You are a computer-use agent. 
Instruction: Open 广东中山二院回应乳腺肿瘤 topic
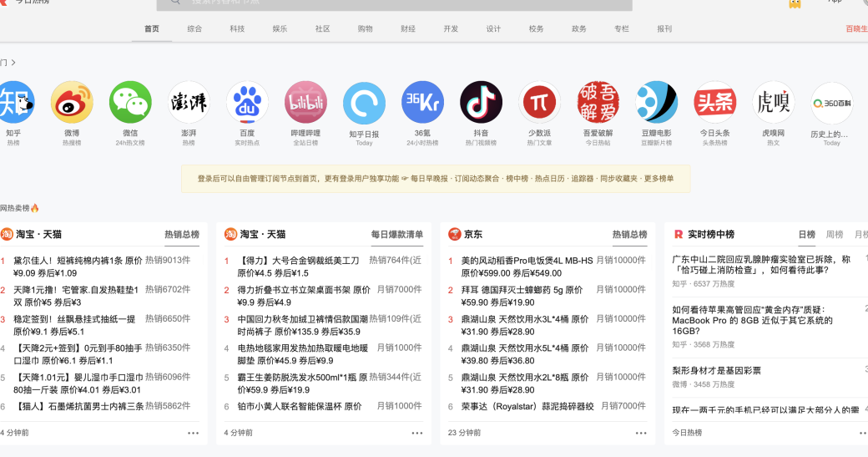coord(761,265)
